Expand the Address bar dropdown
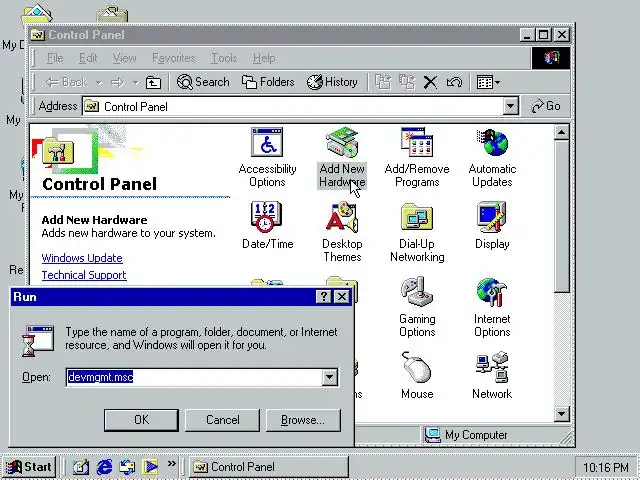 (x=510, y=107)
